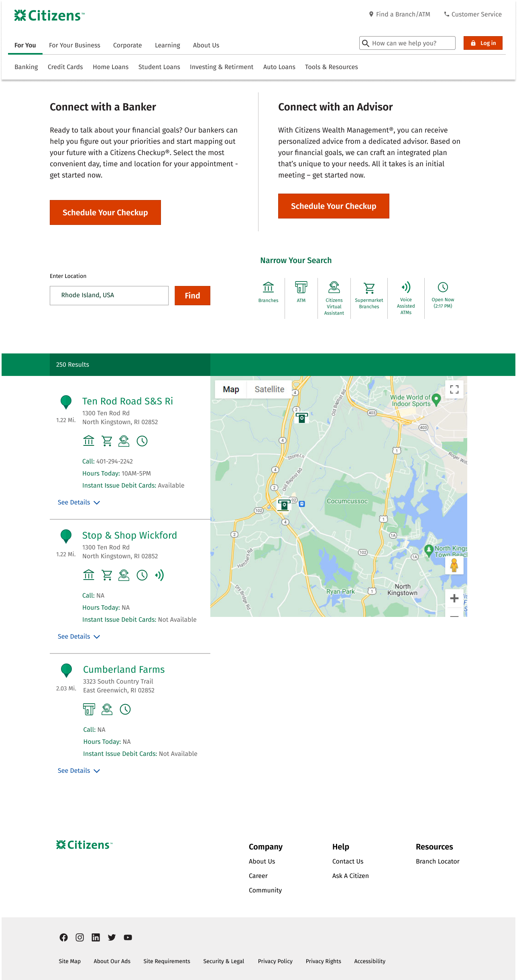The width and height of the screenshot is (517, 980).
Task: Enter map fullscreen mode
Action: click(454, 390)
